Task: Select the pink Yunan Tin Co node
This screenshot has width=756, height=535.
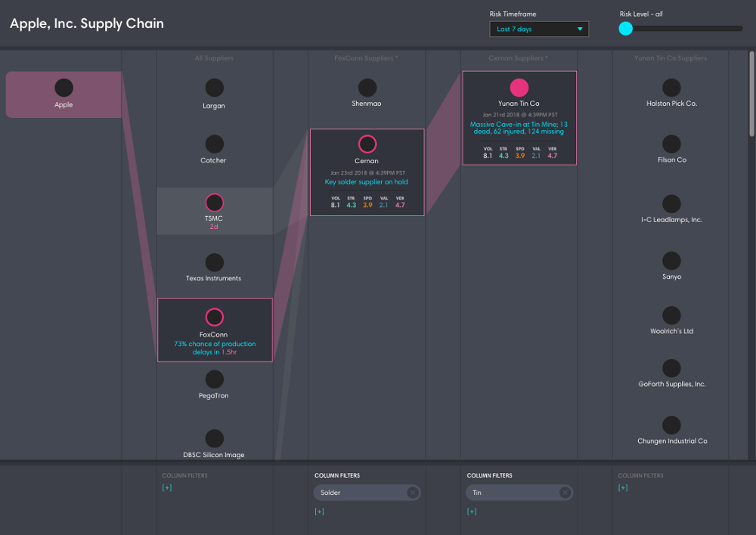Action: (x=519, y=88)
